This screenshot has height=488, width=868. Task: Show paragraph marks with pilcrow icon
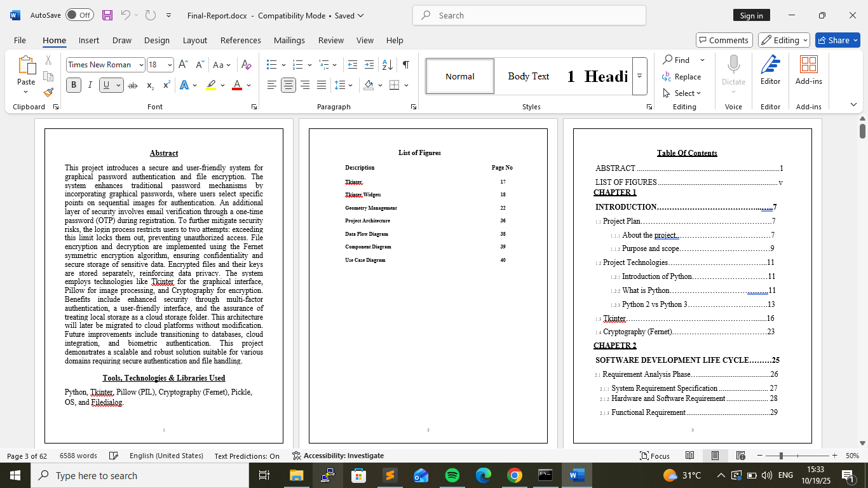405,65
